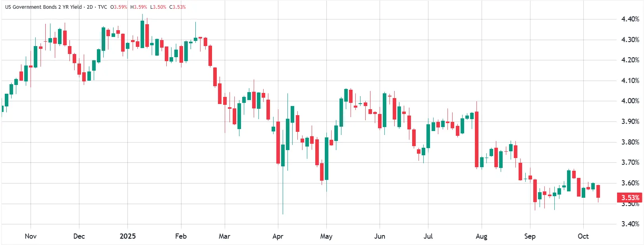Image resolution: width=644 pixels, height=245 pixels.
Task: Click the low value L3.50%
Action: pos(158,7)
